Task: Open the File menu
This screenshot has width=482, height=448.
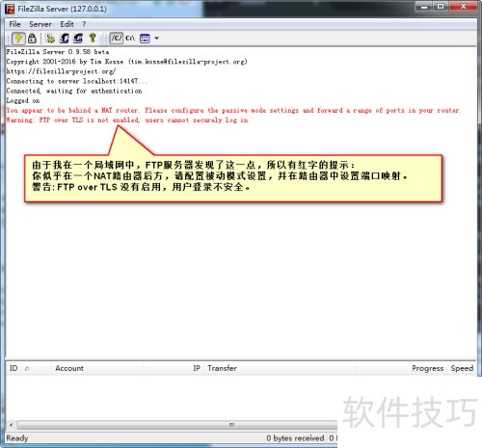Action: coord(14,24)
